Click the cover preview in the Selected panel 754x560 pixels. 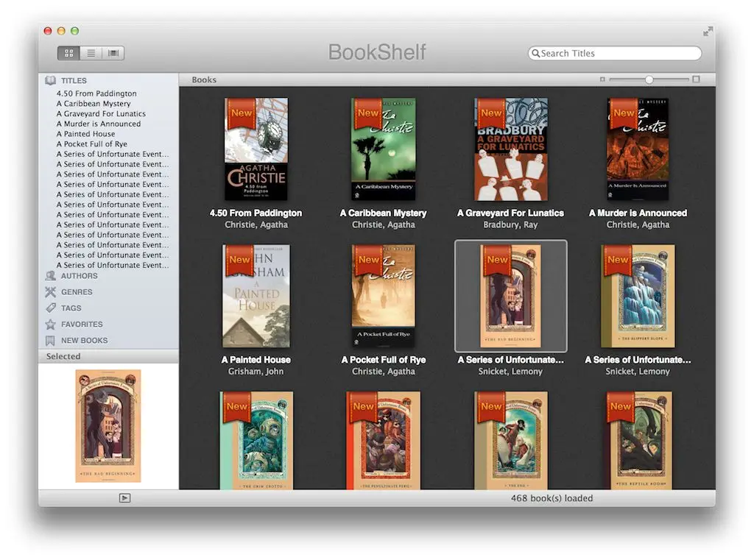pyautogui.click(x=108, y=426)
